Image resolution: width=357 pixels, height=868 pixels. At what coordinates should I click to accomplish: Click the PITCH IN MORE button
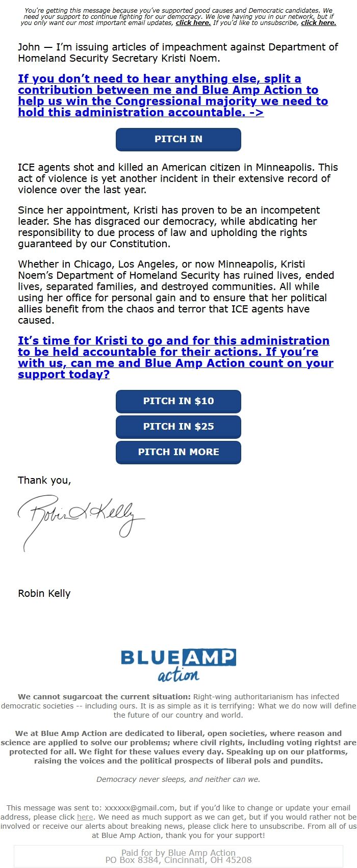(178, 452)
